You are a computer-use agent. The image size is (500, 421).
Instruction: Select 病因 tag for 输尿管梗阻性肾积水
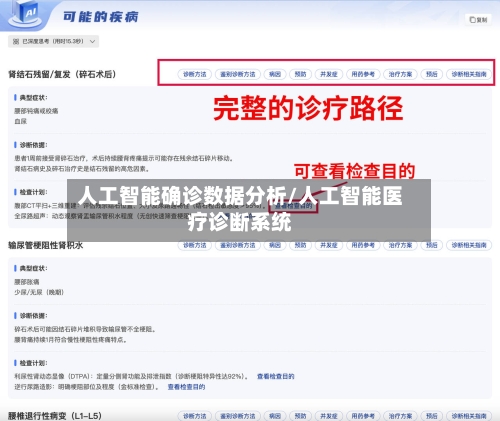pos(275,245)
